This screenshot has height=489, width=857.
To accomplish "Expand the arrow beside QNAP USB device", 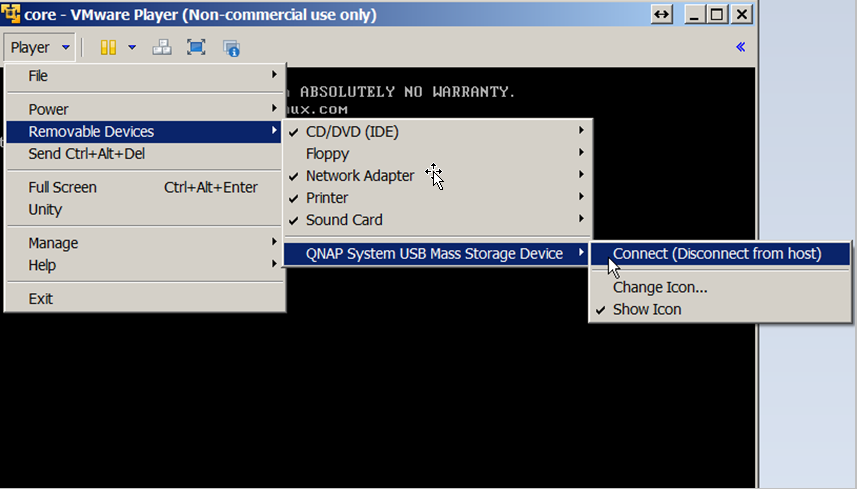I will coord(582,252).
